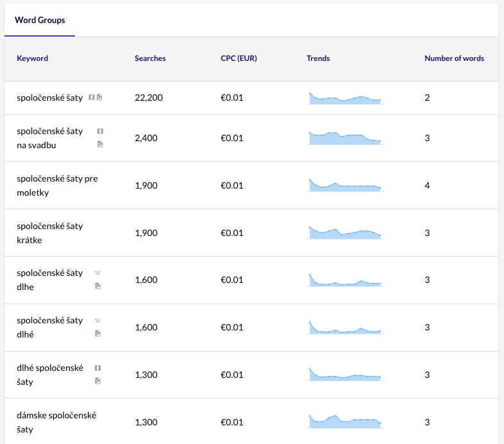Click €0.01 CPC in 22,200 searches row
Screen dimensions: 504x444
231,98
